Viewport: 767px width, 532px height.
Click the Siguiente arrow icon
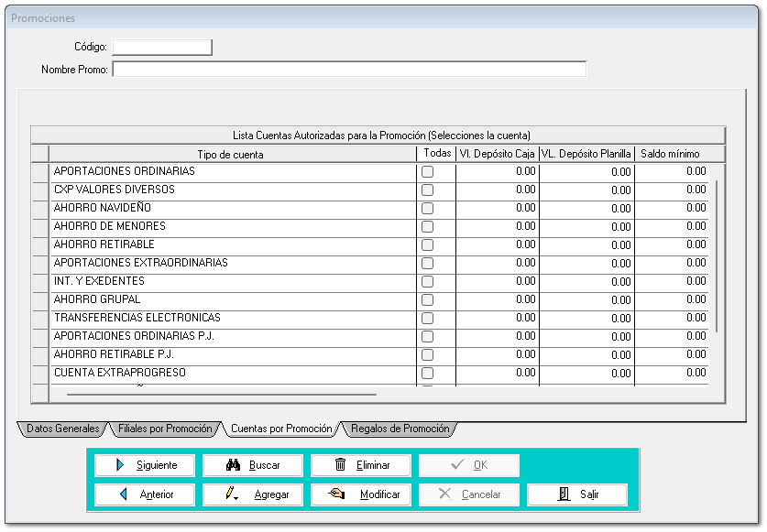pos(120,465)
